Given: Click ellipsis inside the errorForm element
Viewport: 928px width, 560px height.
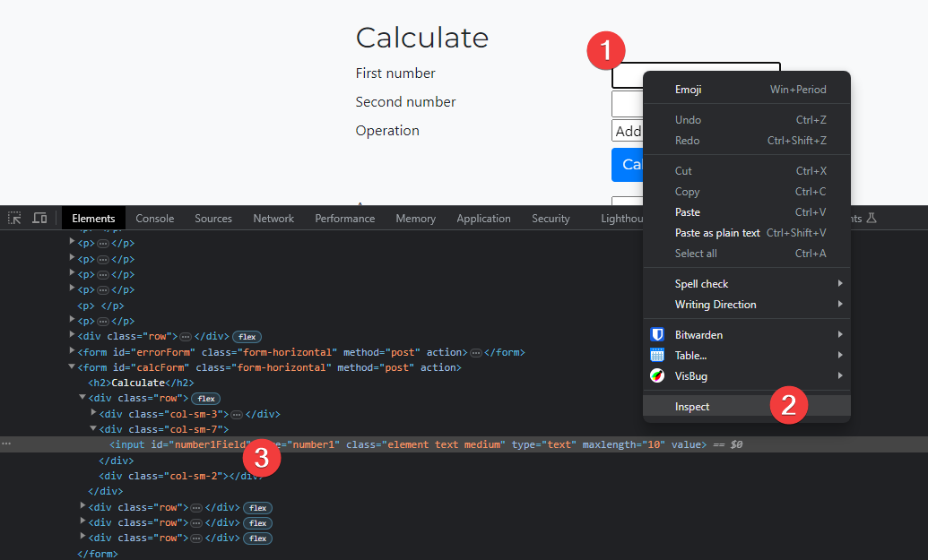Looking at the screenshot, I should click(476, 352).
